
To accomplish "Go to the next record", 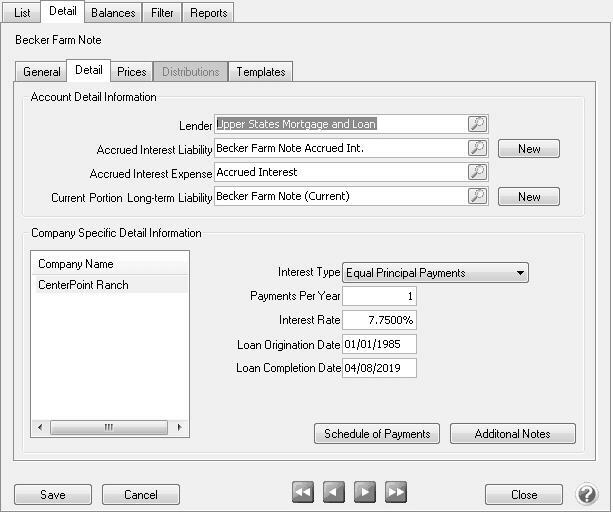I will [x=365, y=492].
